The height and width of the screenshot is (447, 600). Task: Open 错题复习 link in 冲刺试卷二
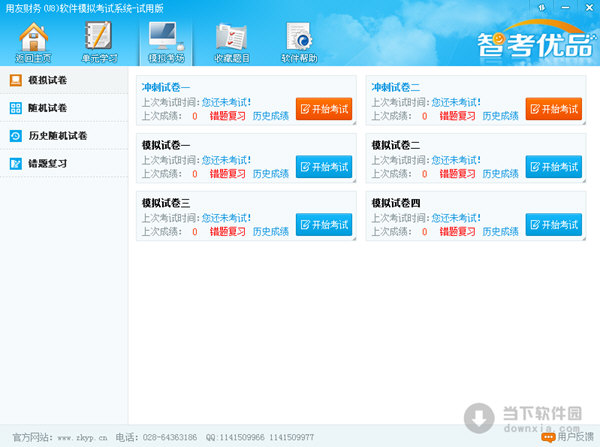point(458,116)
